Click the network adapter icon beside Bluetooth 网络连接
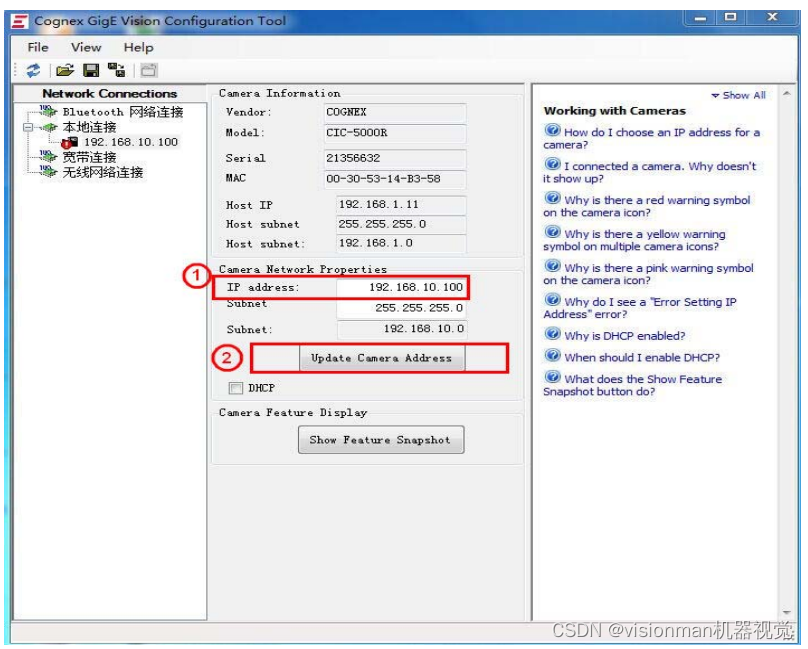Screen dimensions: 808x649 coord(48,110)
